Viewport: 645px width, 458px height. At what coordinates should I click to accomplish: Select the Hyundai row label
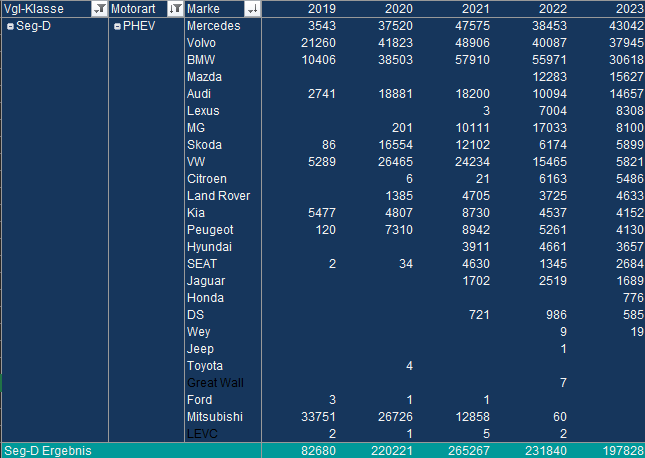209,247
